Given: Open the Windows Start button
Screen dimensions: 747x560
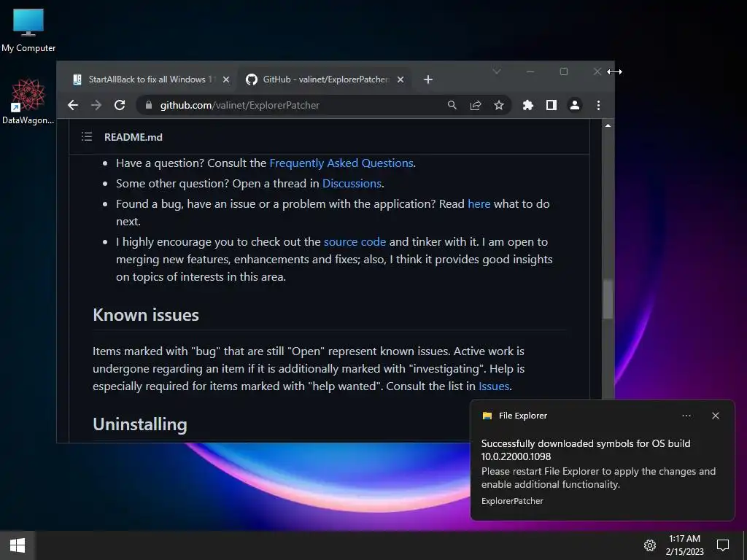Looking at the screenshot, I should tap(18, 545).
